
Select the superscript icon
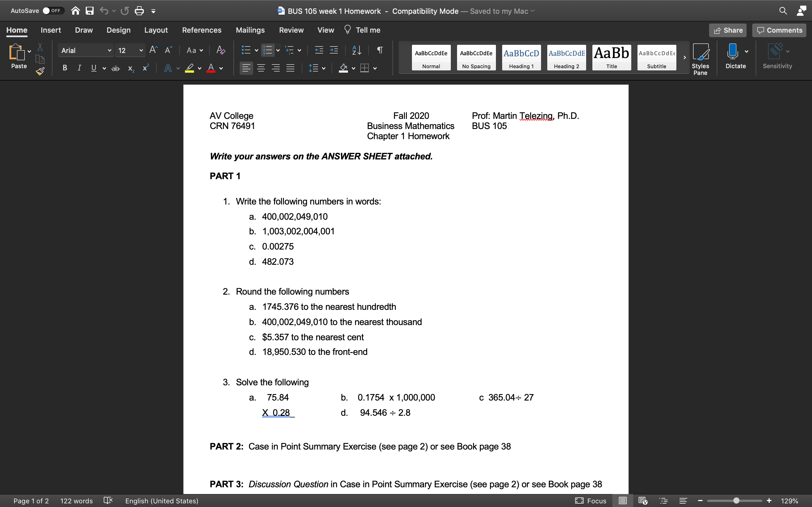pos(145,68)
